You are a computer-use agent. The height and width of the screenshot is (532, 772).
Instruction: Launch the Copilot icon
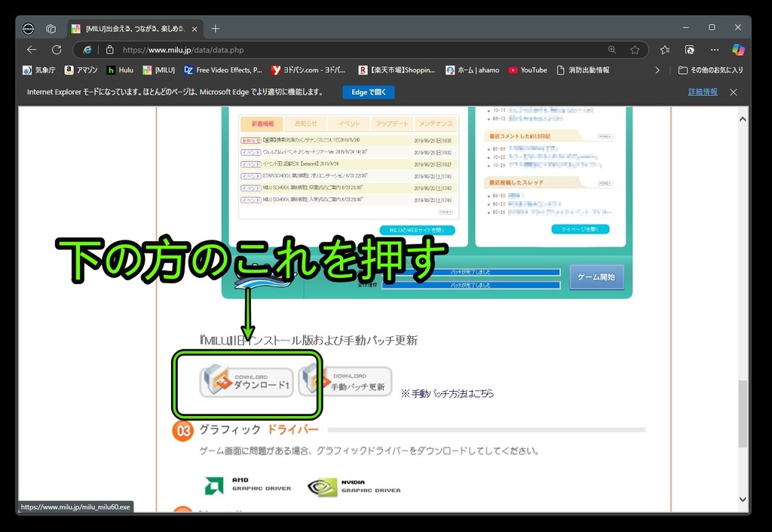click(738, 50)
